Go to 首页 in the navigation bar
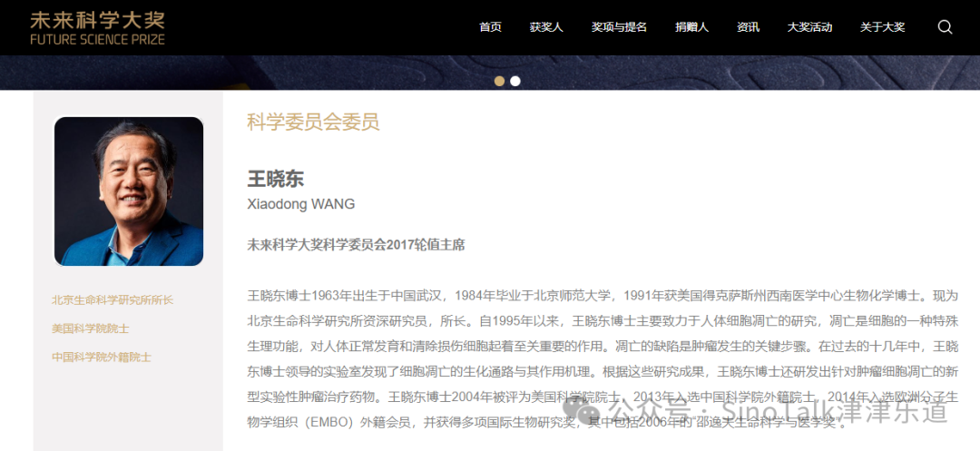Viewport: 980px width, 451px height. (491, 27)
